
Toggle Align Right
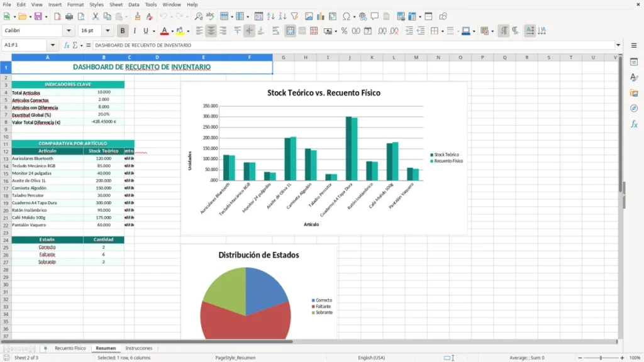pos(223,31)
